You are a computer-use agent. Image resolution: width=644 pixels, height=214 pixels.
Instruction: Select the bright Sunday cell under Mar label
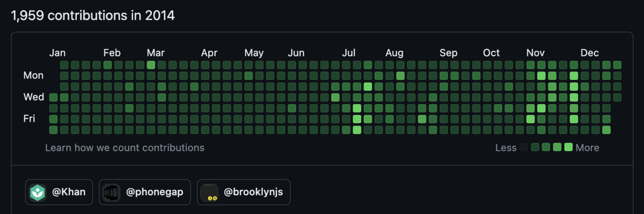click(151, 65)
